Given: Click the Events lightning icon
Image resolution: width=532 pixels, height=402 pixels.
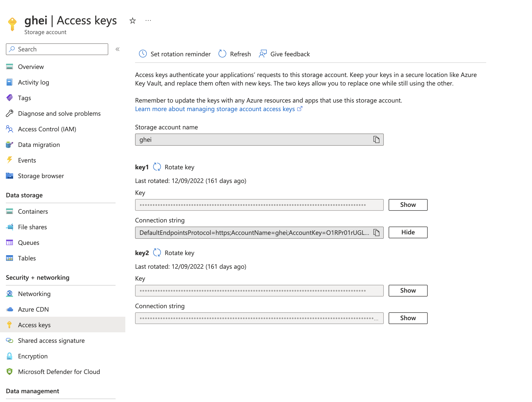Looking at the screenshot, I should (9, 160).
